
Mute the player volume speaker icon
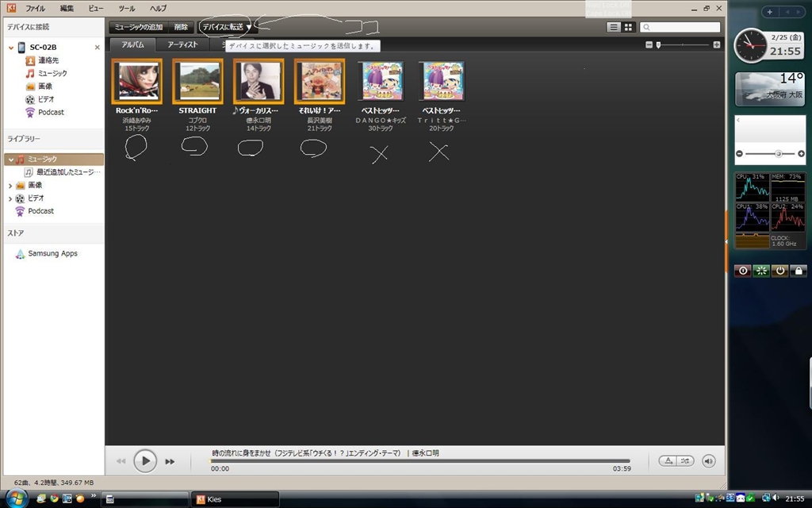(709, 461)
